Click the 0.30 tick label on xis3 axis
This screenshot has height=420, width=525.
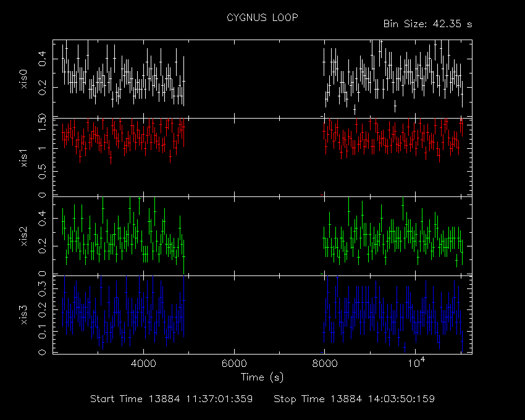(42, 288)
